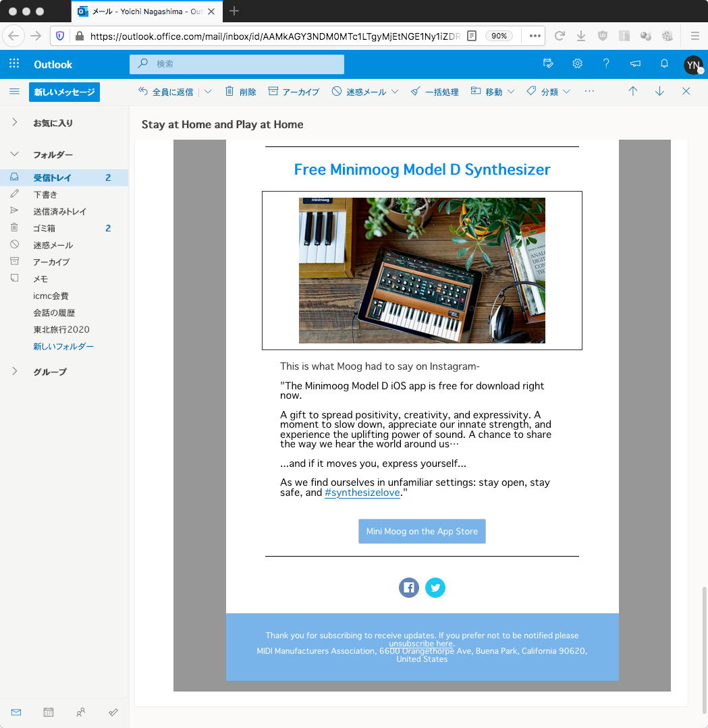The image size is (708, 728).
Task: Open the 迷惑メール dropdown arrow
Action: [395, 92]
